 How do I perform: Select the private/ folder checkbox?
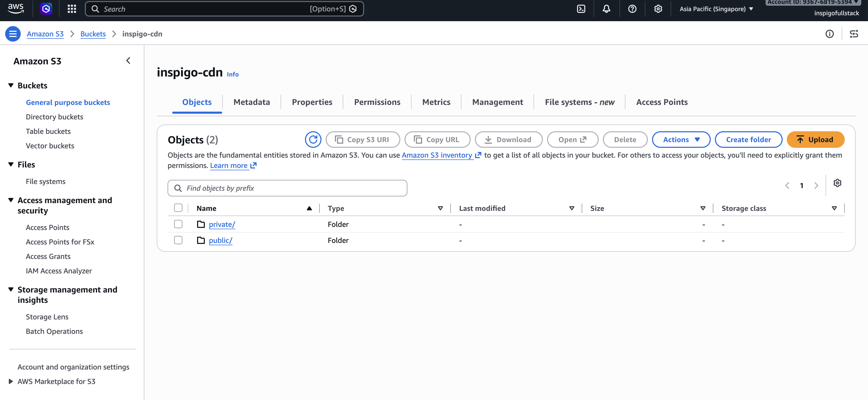point(178,224)
